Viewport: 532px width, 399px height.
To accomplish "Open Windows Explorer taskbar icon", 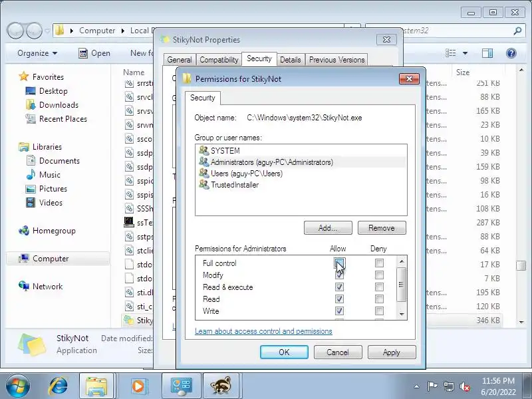I will pos(97,386).
